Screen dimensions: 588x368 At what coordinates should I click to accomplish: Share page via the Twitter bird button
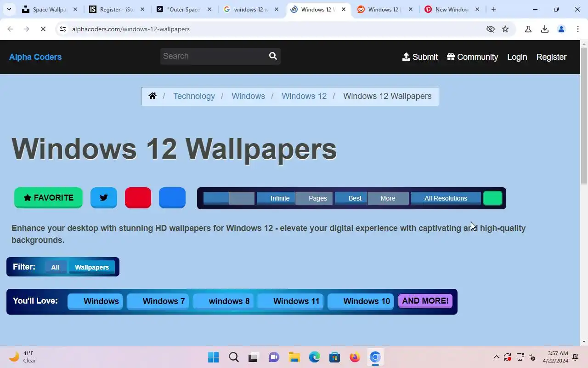[x=104, y=198]
